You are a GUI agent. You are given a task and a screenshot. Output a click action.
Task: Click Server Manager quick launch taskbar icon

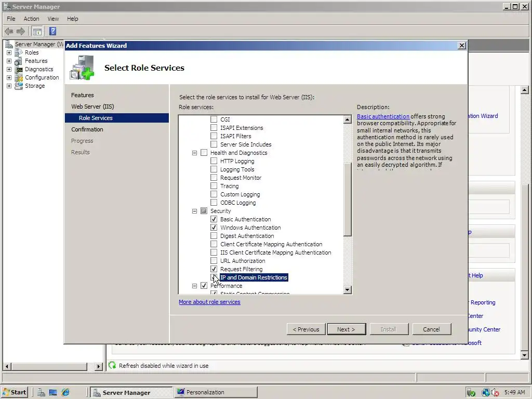pos(42,393)
